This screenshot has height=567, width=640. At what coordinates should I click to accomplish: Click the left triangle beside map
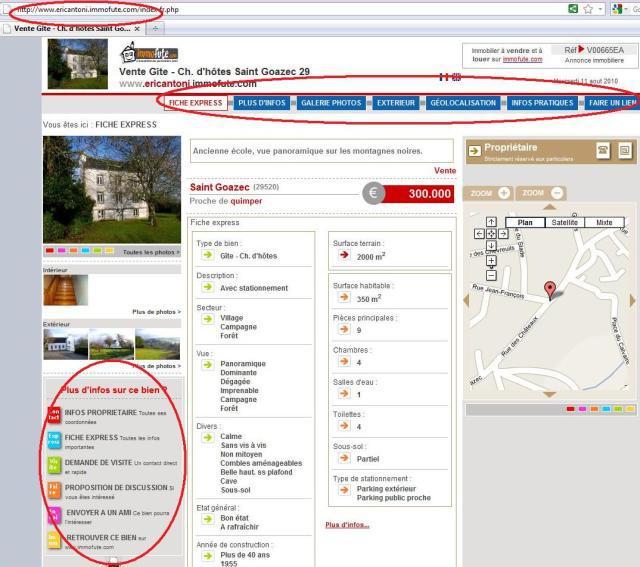[x=466, y=300]
